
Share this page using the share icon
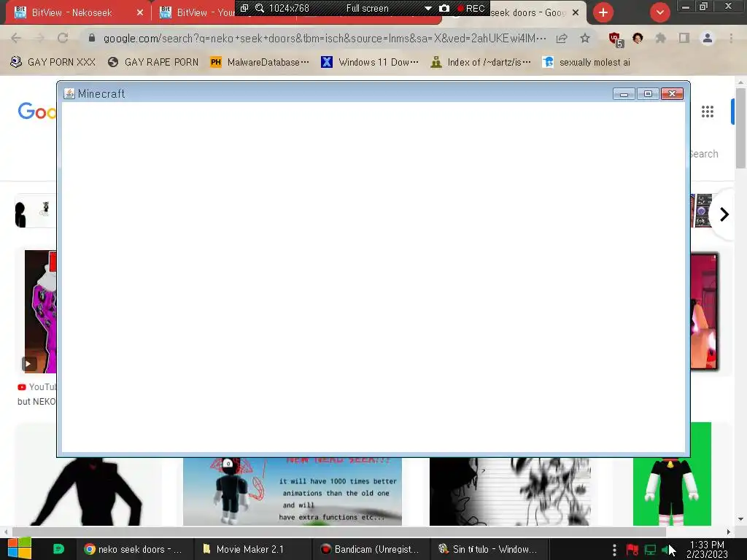562,38
